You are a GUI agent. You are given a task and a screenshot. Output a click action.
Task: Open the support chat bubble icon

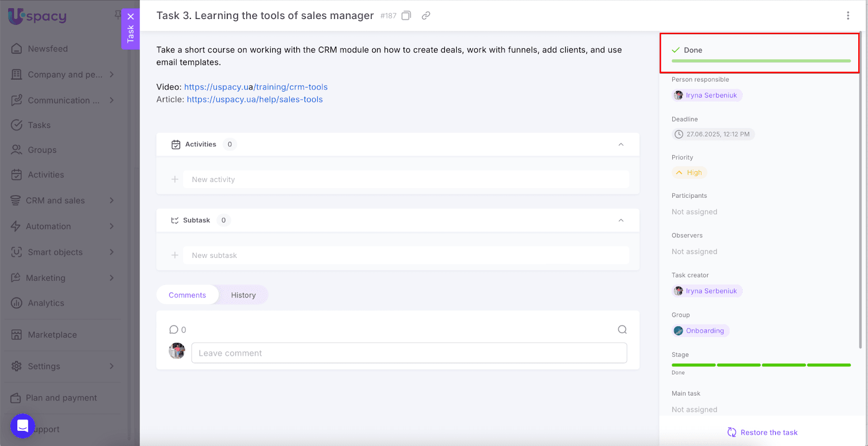pos(23,426)
